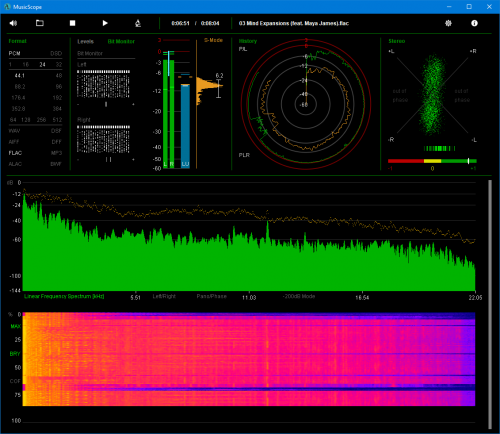This screenshot has width=500, height=434.
Task: Toggle Left/Right spectrum display
Action: tap(164, 296)
